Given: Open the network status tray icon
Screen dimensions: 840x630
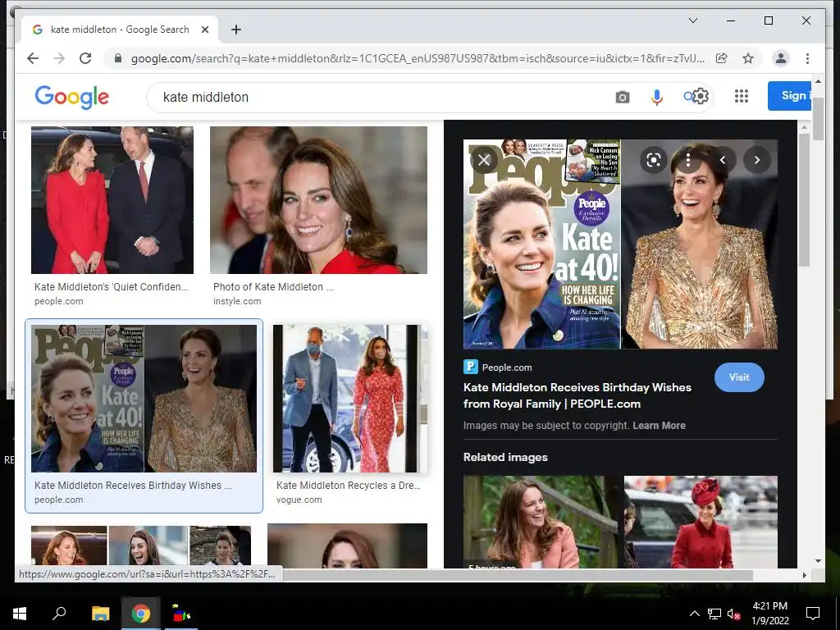Looking at the screenshot, I should [x=714, y=614].
